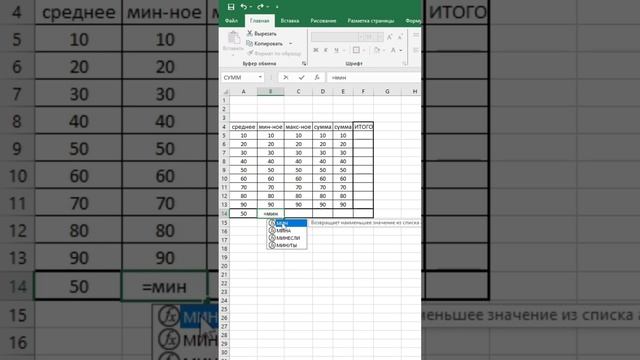The width and height of the screenshot is (640, 360).
Task: Click the Вставить paste clipboard icon
Action: tap(233, 38)
